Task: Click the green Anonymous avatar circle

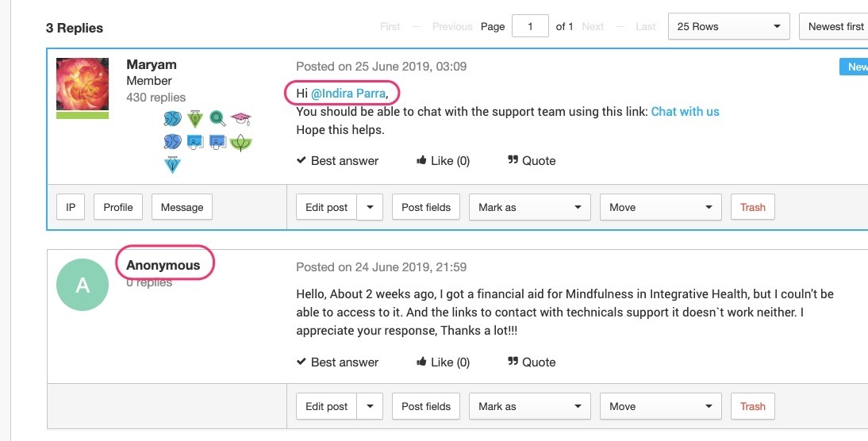Action: click(x=83, y=285)
